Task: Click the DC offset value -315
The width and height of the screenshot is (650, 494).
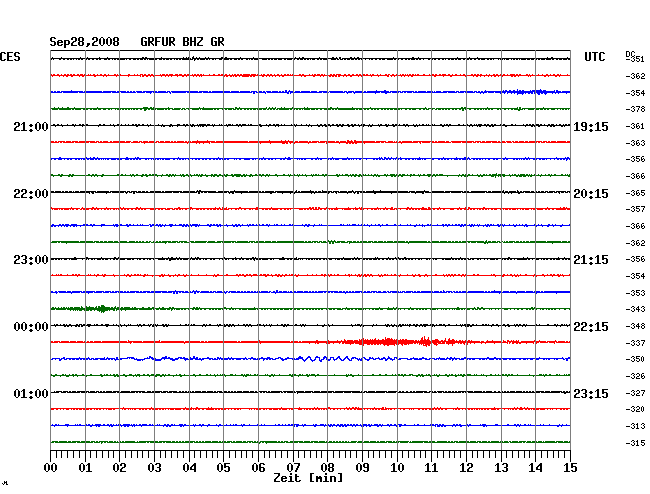Action: pos(635,443)
